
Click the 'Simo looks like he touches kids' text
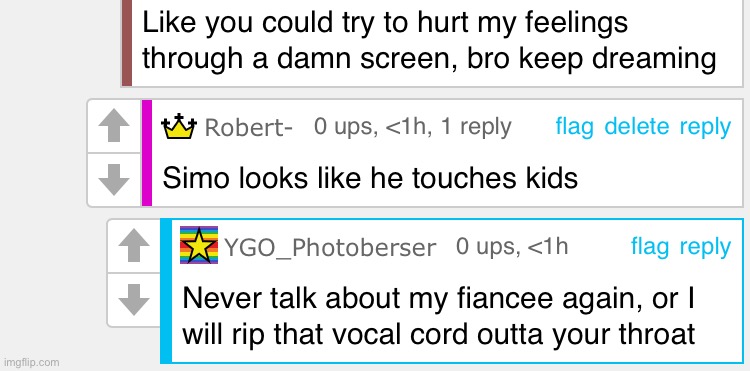tap(370, 178)
